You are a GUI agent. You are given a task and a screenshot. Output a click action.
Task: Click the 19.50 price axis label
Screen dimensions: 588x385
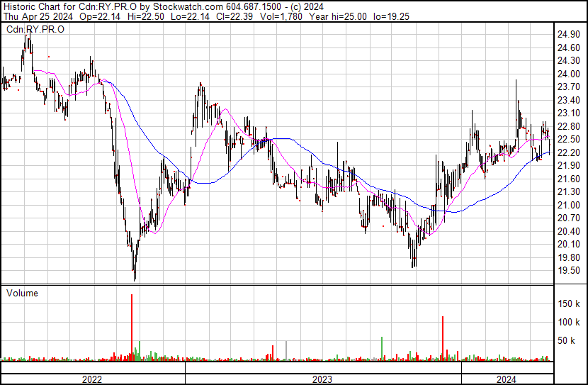pyautogui.click(x=569, y=271)
